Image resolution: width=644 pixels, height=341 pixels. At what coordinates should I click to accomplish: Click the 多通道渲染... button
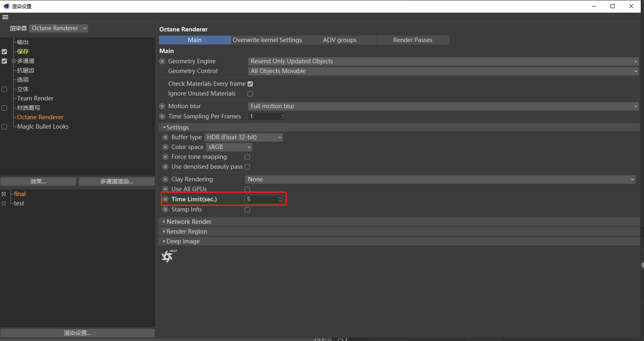(117, 181)
